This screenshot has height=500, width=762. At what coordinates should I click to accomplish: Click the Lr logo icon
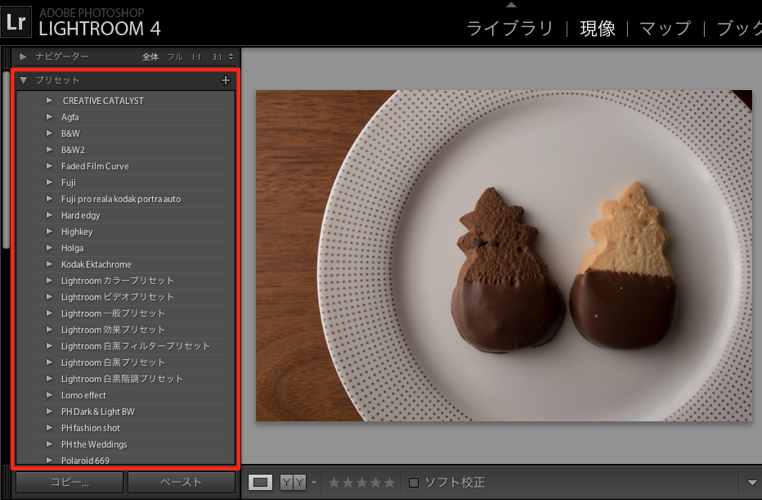tap(16, 22)
